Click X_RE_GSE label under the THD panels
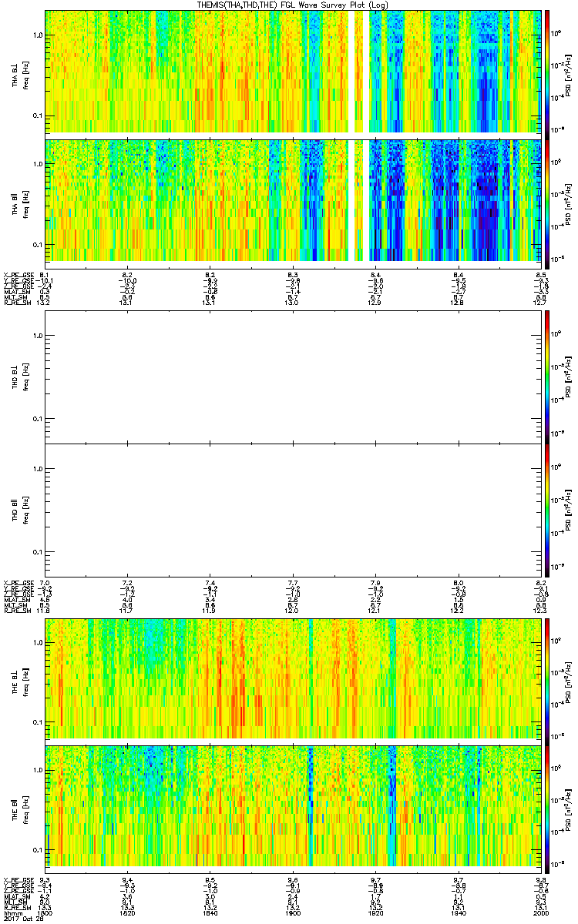The image size is (578, 924). (18, 582)
